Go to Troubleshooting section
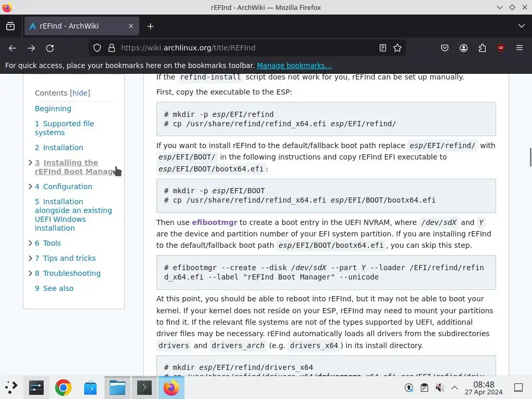The width and height of the screenshot is (532, 399). tap(68, 273)
